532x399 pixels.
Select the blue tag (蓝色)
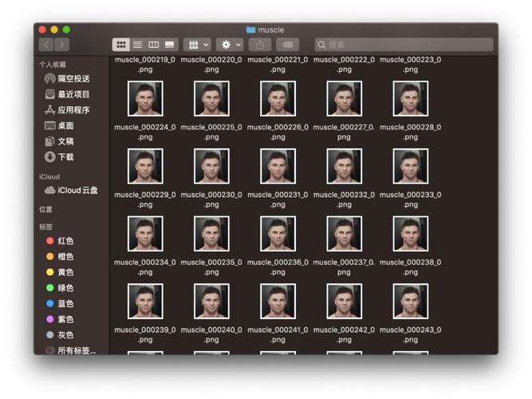click(x=60, y=303)
